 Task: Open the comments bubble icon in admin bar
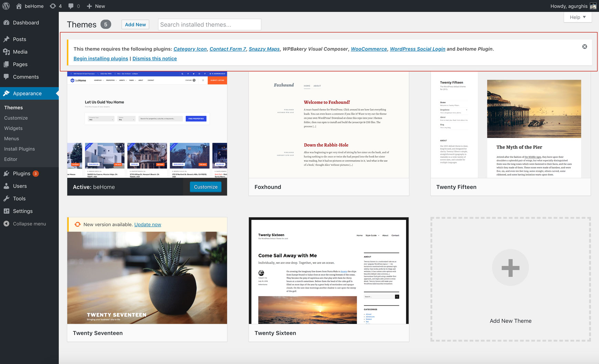click(71, 6)
